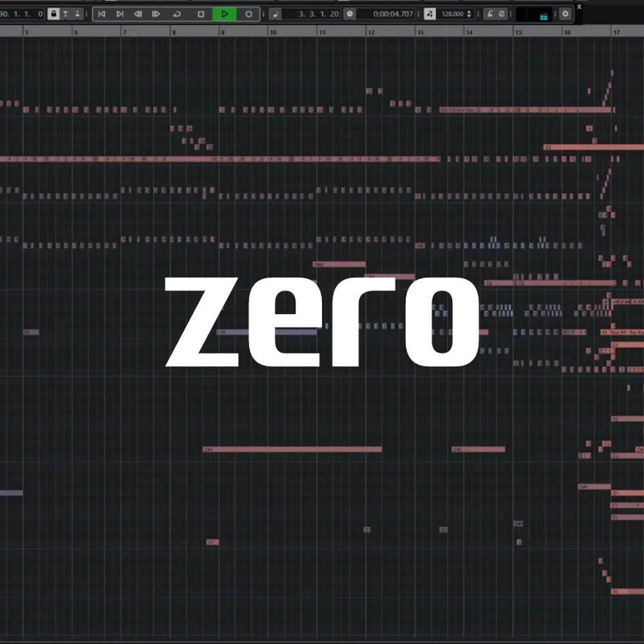Increase tempo with the up stepper arrow

468,12
